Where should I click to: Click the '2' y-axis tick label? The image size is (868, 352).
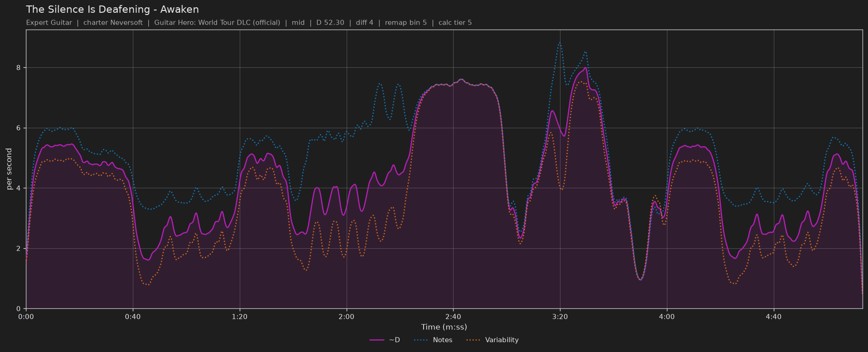(x=19, y=249)
